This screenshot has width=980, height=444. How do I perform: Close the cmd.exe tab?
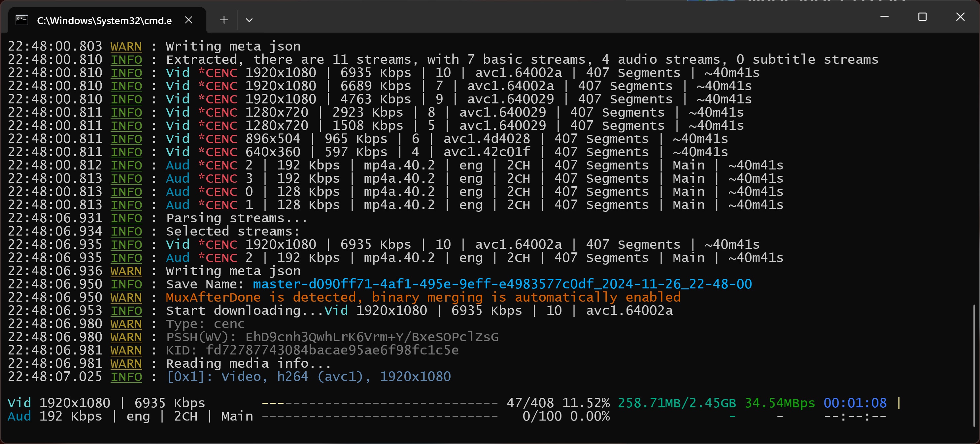188,20
